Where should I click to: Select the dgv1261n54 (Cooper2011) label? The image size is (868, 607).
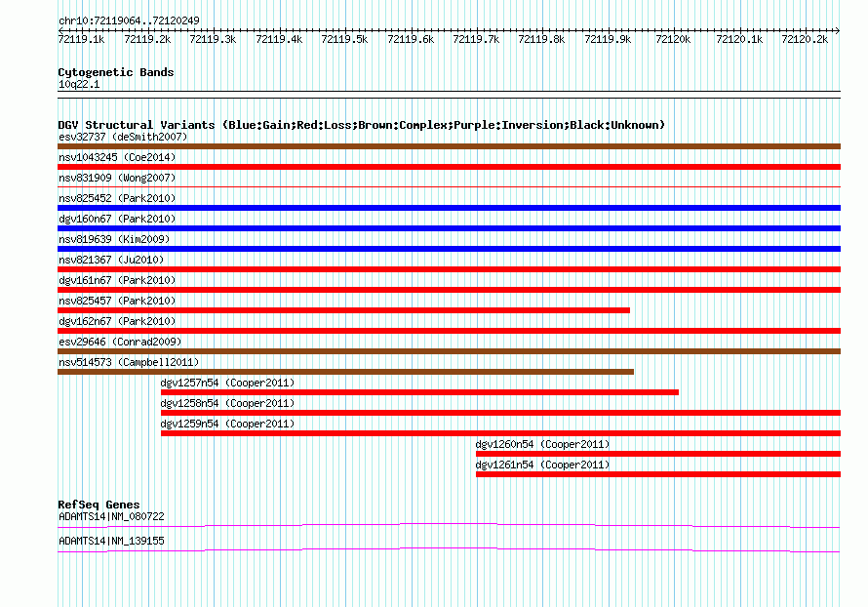click(x=542, y=465)
